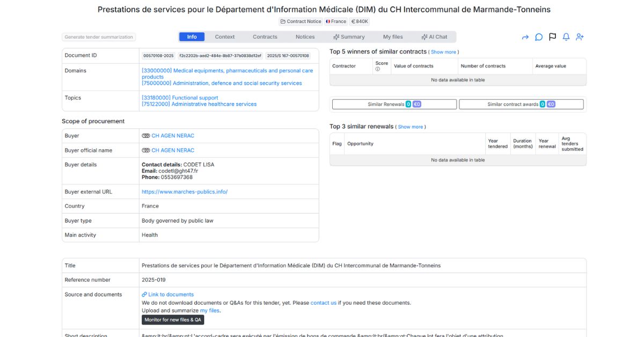Open the marches-publics.info URL link
The height and width of the screenshot is (337, 644).
pyautogui.click(x=185, y=192)
